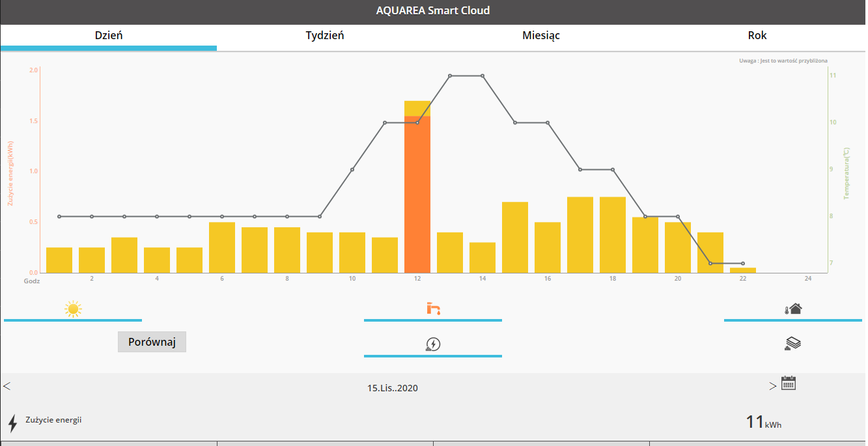
Task: Toggle the house temperature icon
Action: [x=793, y=309]
